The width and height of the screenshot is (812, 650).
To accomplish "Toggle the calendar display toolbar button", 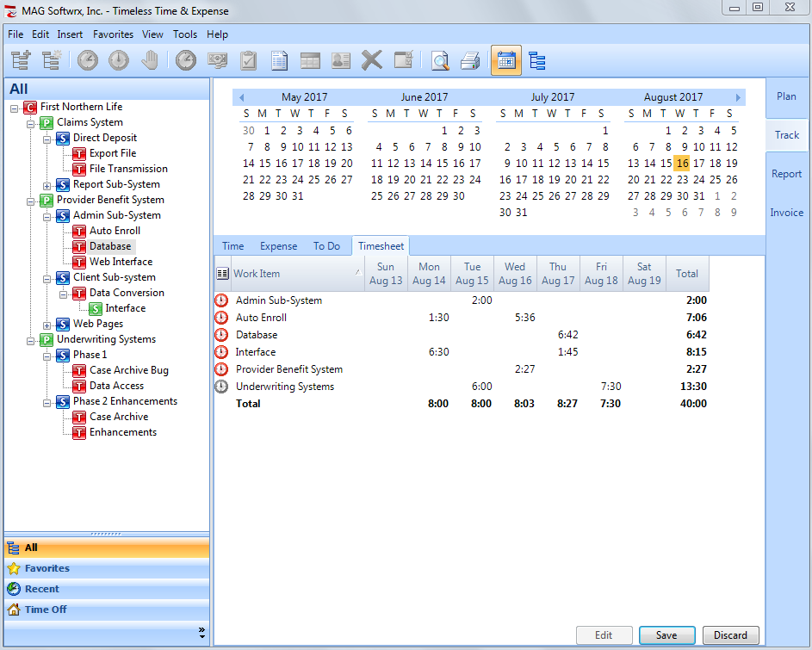I will tap(506, 60).
